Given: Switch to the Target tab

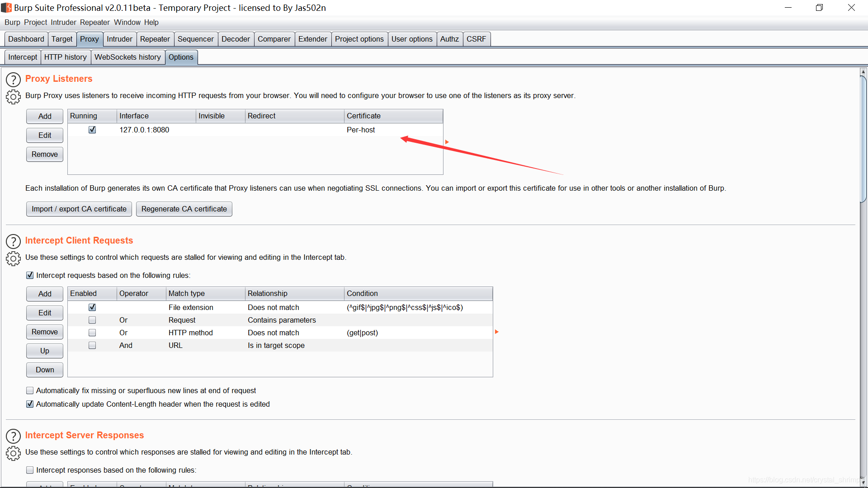Looking at the screenshot, I should coord(62,39).
